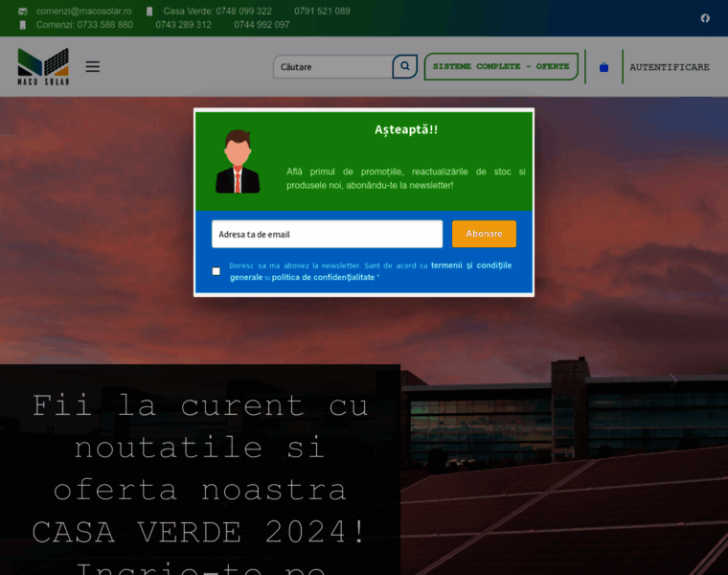728x575 pixels.
Task: Open the hamburger navigation menu
Action: (x=92, y=66)
